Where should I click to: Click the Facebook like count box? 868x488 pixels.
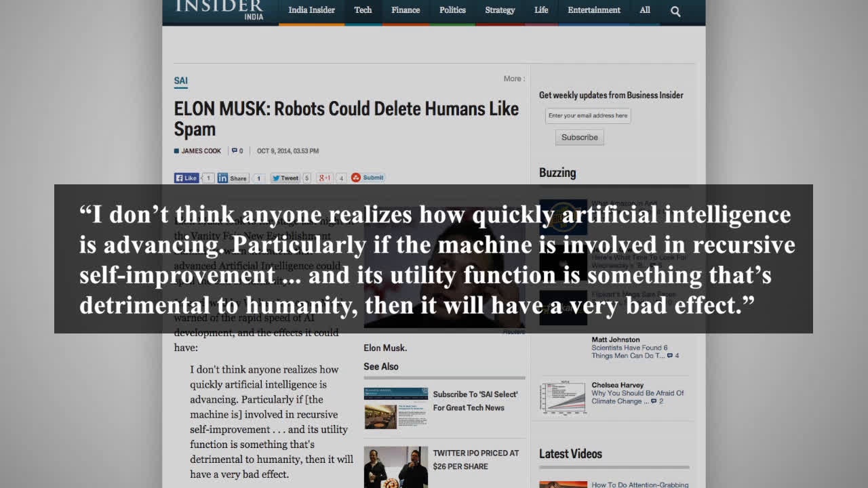208,178
